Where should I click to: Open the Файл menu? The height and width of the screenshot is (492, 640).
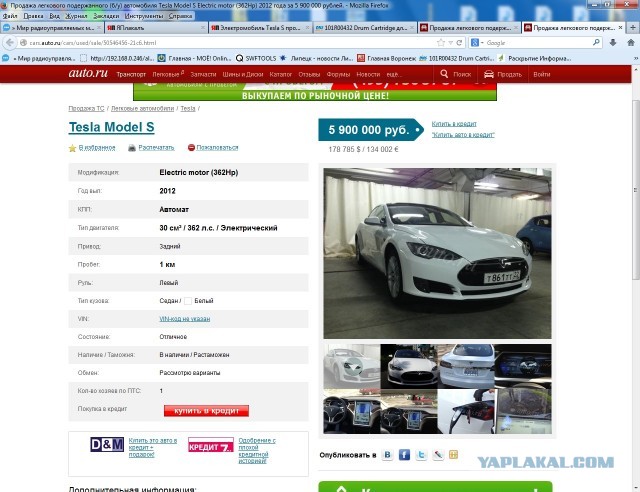(x=10, y=16)
